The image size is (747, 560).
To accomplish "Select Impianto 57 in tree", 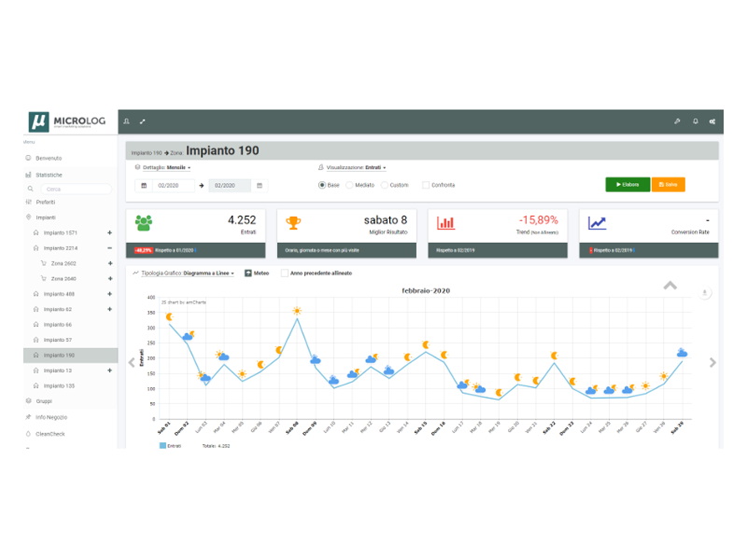I will [x=58, y=340].
